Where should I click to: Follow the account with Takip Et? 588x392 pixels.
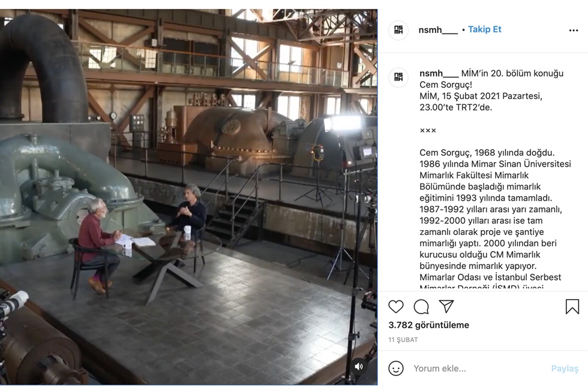485,29
